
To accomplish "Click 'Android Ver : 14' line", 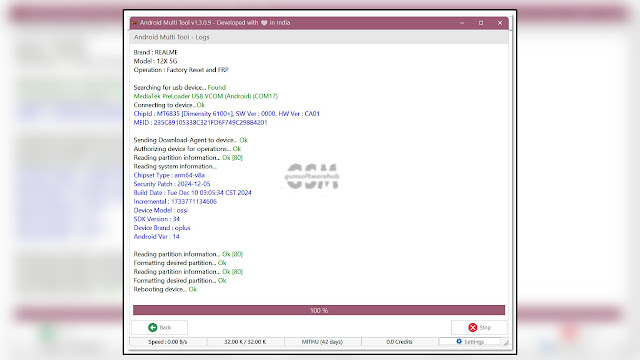I will tap(156, 237).
